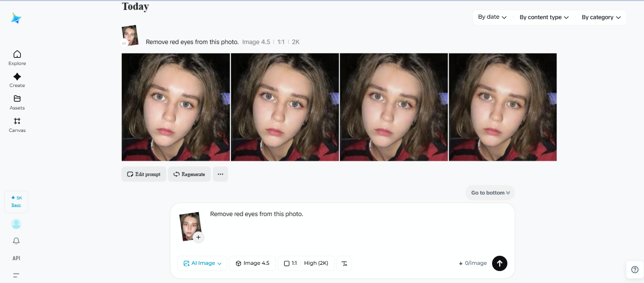Open the first generated portrait image

(x=176, y=107)
